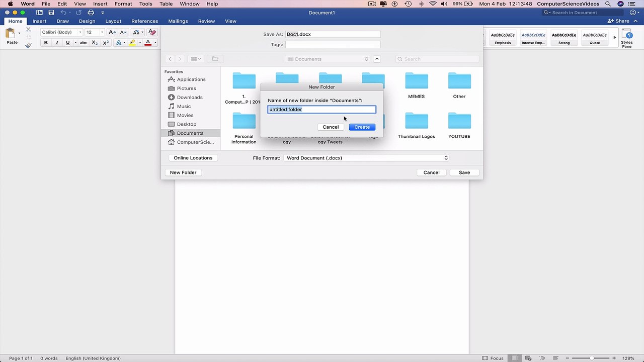
Task: Toggle Superscript formatting
Action: [106, 43]
